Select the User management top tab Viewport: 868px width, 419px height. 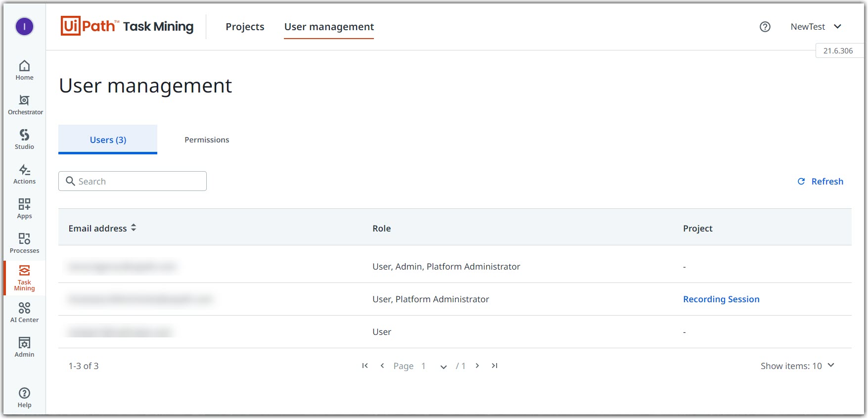click(329, 27)
